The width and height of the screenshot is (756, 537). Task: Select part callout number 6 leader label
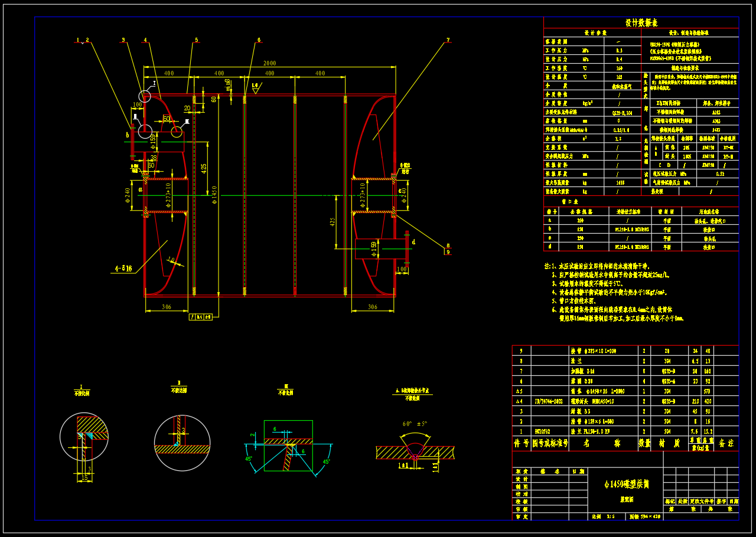click(258, 40)
